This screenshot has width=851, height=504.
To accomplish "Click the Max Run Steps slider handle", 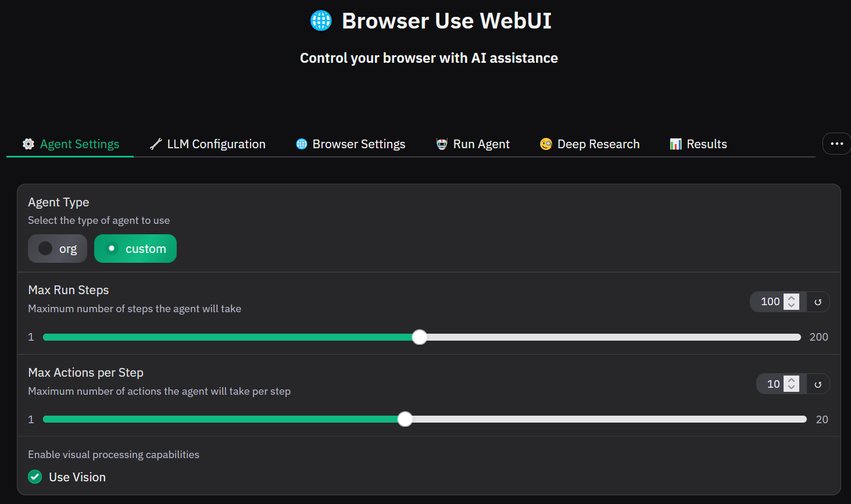I will pyautogui.click(x=420, y=337).
